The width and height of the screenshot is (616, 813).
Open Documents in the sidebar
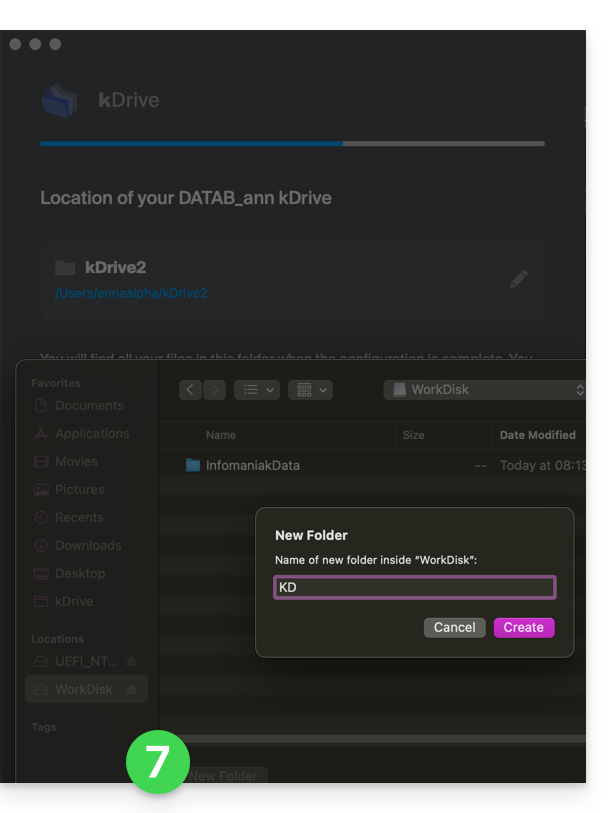tap(89, 406)
